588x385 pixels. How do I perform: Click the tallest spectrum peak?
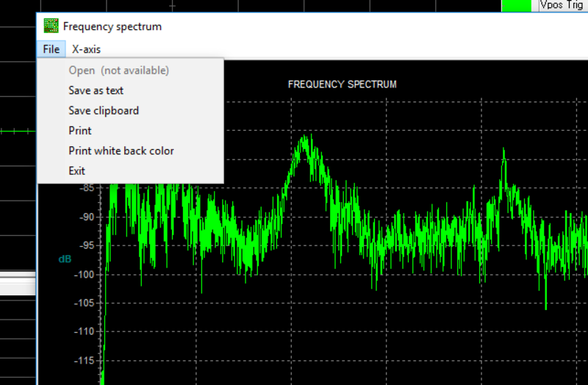[305, 137]
